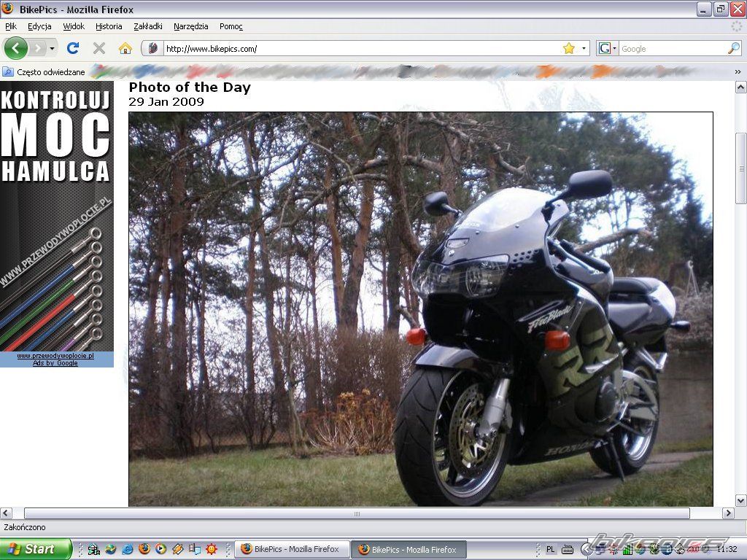The height and width of the screenshot is (560, 747).
Task: Open the Pomoc menu
Action: 231,27
